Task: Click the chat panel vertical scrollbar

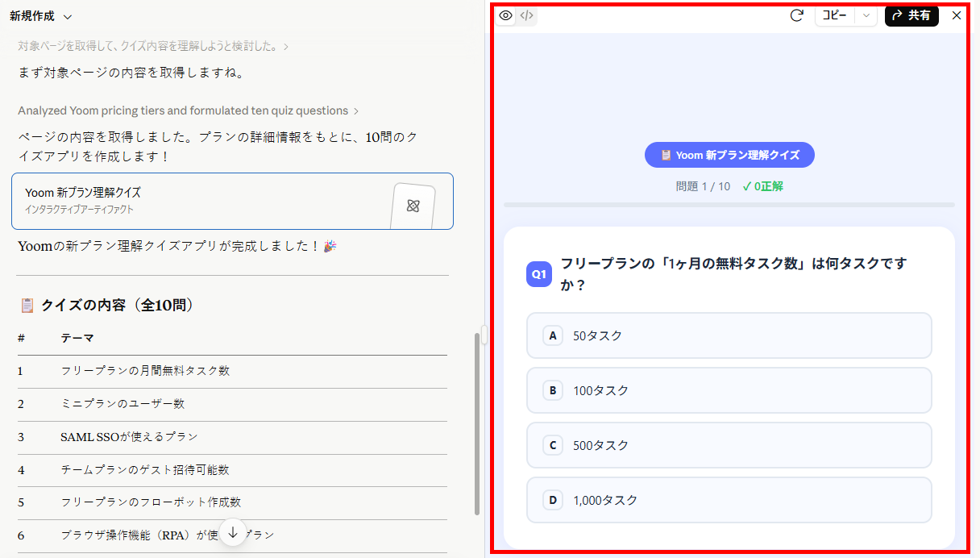Action: click(477, 423)
